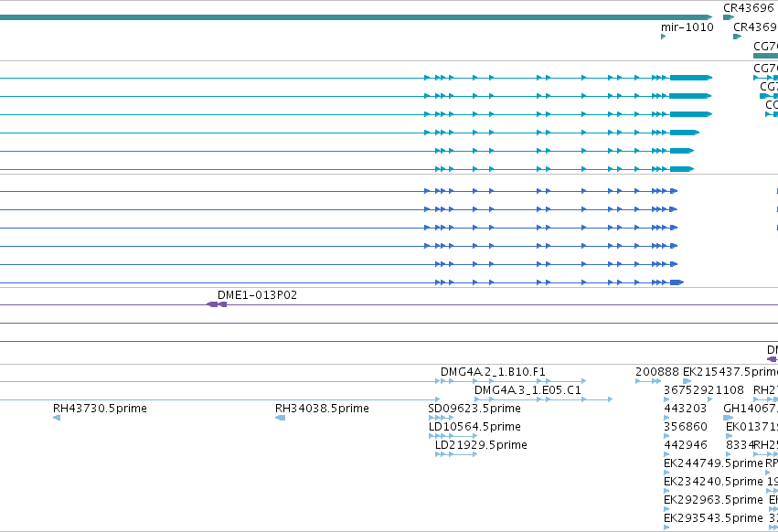Open the DMG4A.2_1.B10.F1 feature label
Screen dimensions: 778x532
493,372
